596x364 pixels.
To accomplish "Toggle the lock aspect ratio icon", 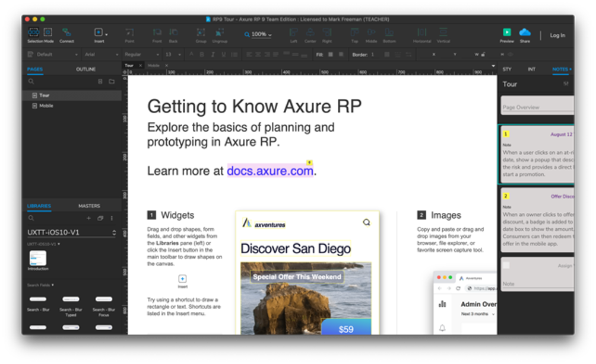I will pyautogui.click(x=484, y=55).
